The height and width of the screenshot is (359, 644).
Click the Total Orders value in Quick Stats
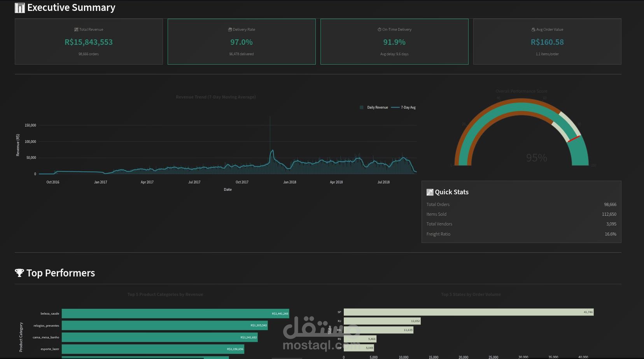pyautogui.click(x=610, y=204)
